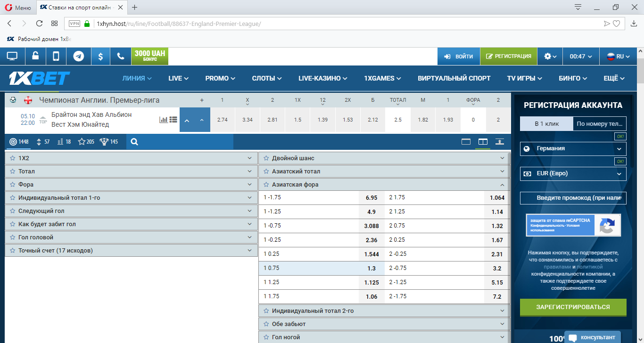Click the unlock padlock icon
Viewport: 644px width, 343px height.
35,57
